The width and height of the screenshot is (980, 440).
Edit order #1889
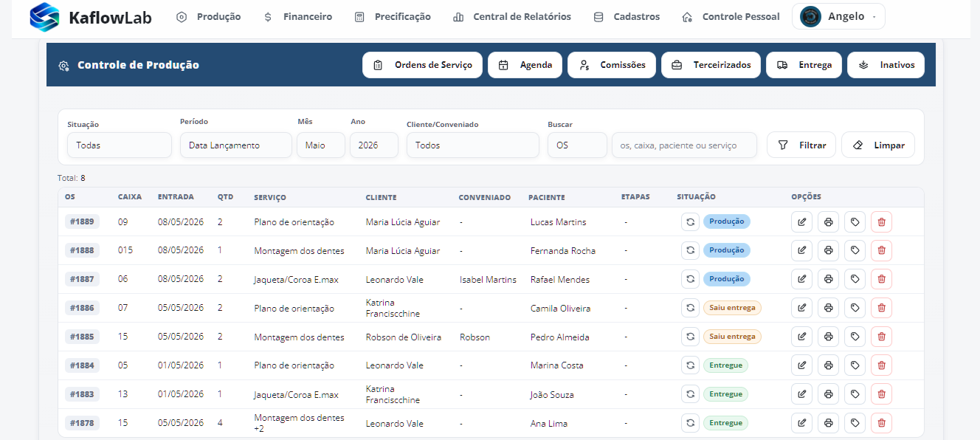point(801,221)
